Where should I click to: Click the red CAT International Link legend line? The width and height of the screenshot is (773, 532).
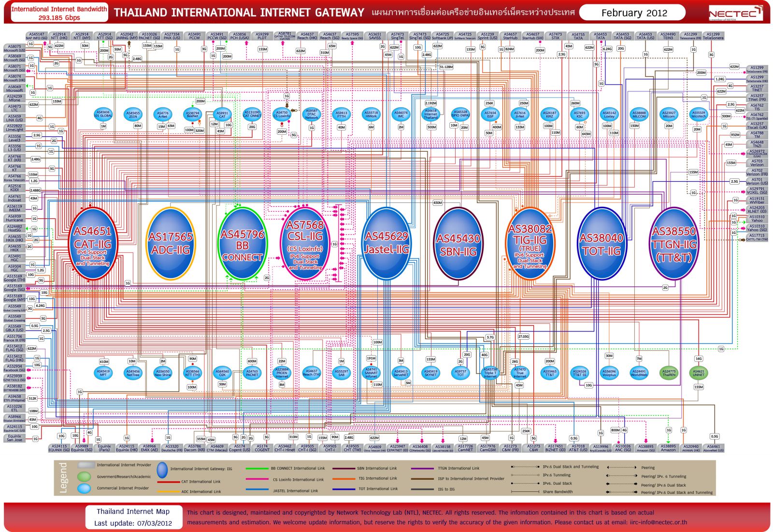click(168, 482)
